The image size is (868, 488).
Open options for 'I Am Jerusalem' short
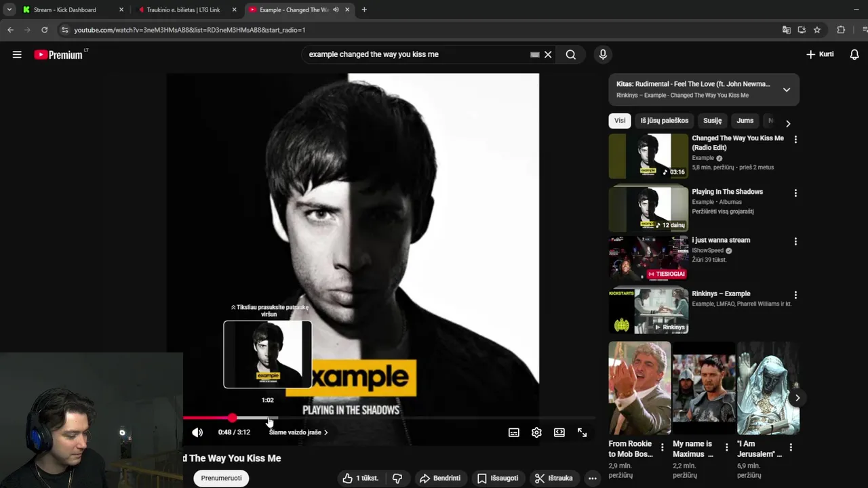[x=791, y=447]
